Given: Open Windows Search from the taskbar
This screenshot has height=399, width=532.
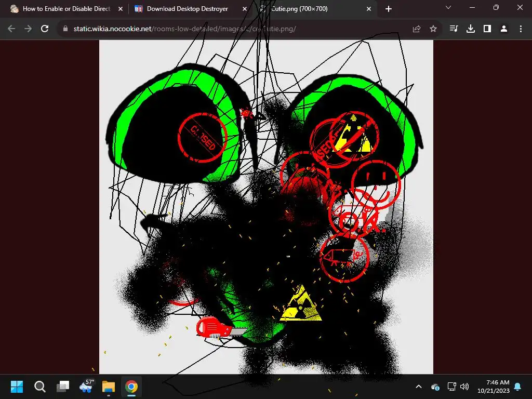Looking at the screenshot, I should tap(39, 387).
